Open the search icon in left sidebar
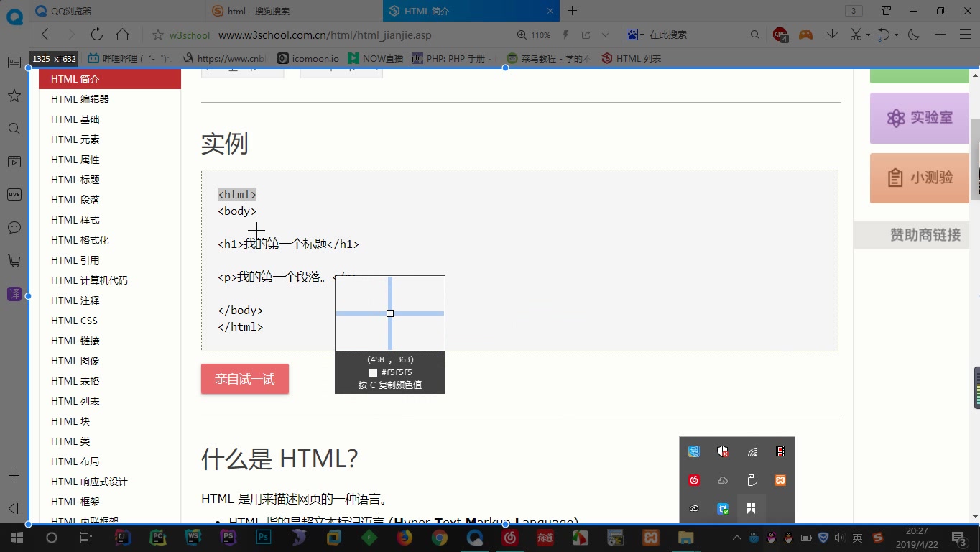This screenshot has width=980, height=552. 14,129
